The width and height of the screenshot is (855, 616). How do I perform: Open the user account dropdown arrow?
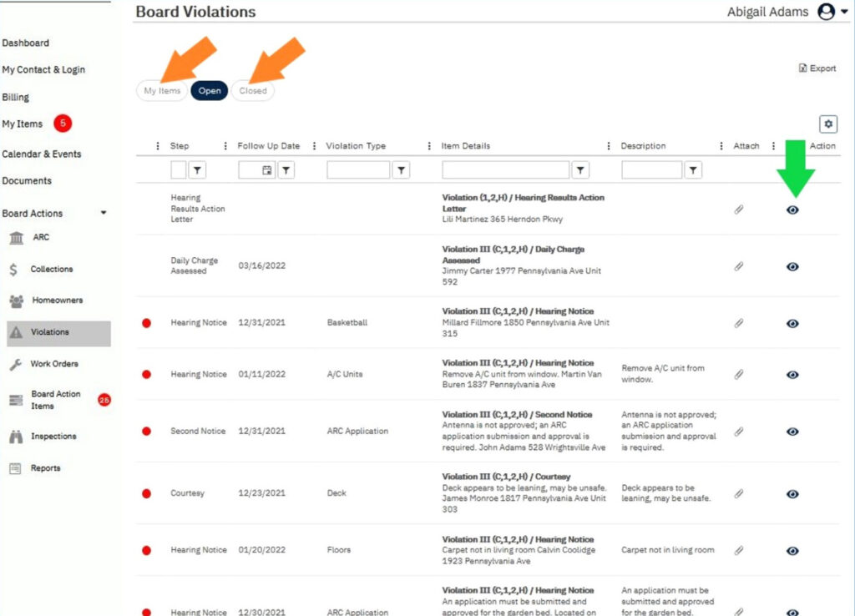[844, 12]
